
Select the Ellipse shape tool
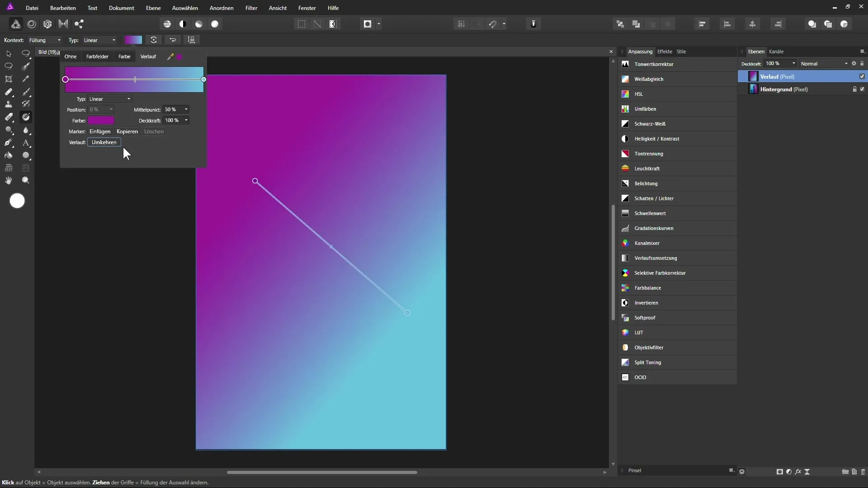pyautogui.click(x=26, y=155)
